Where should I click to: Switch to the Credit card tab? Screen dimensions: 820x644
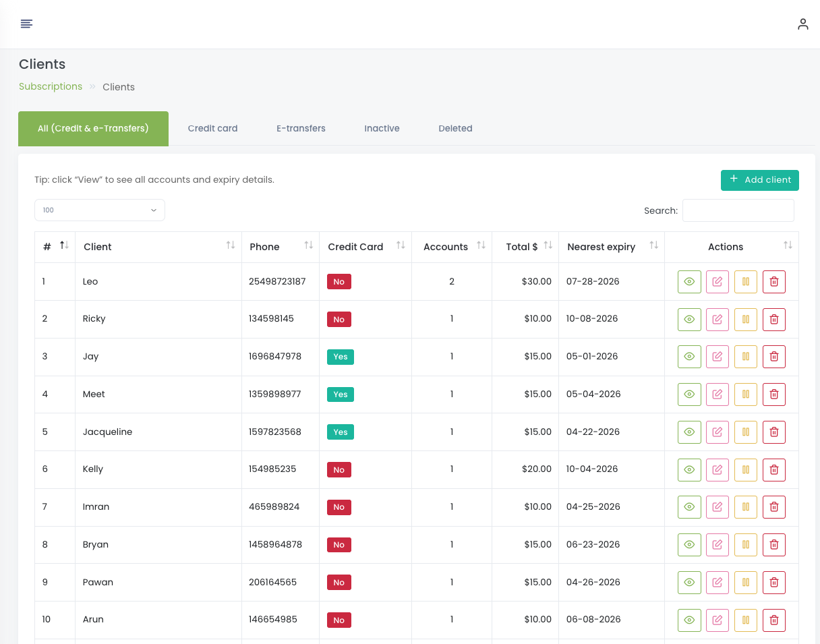click(x=212, y=128)
